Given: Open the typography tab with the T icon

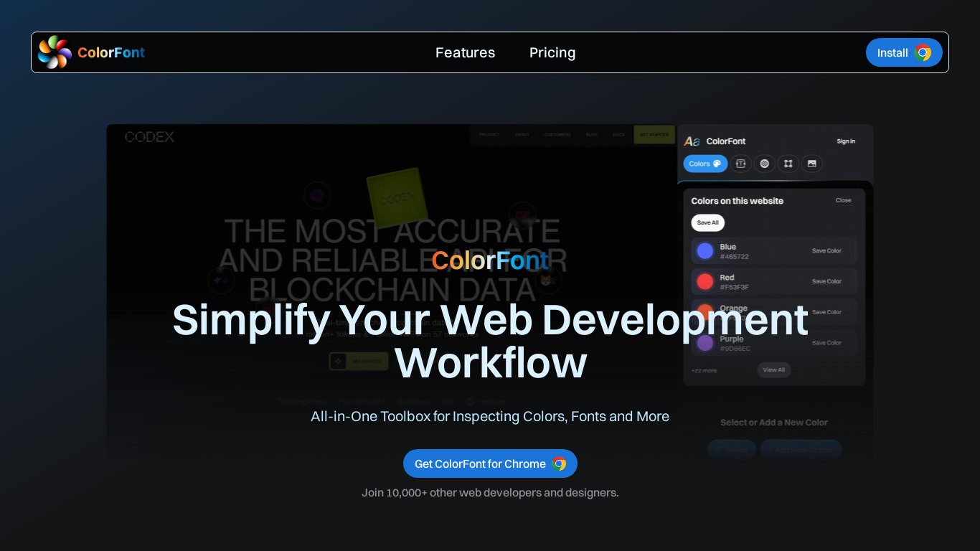Looking at the screenshot, I should (x=741, y=164).
